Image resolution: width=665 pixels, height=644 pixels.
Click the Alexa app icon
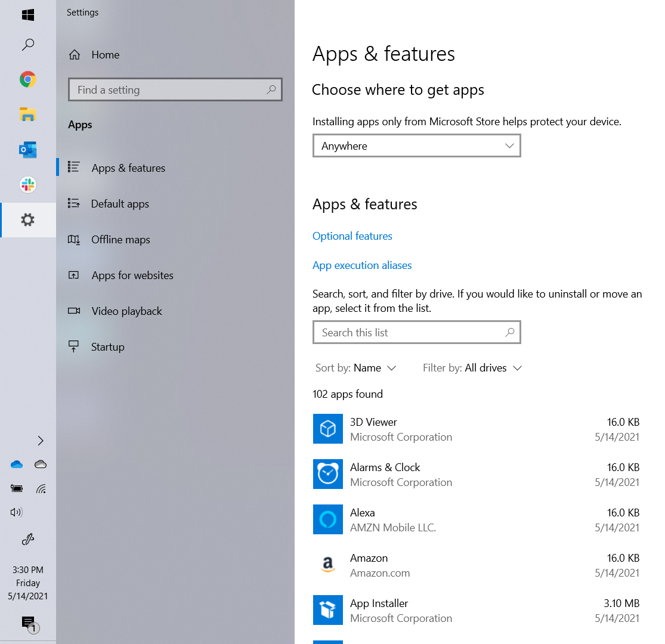327,519
